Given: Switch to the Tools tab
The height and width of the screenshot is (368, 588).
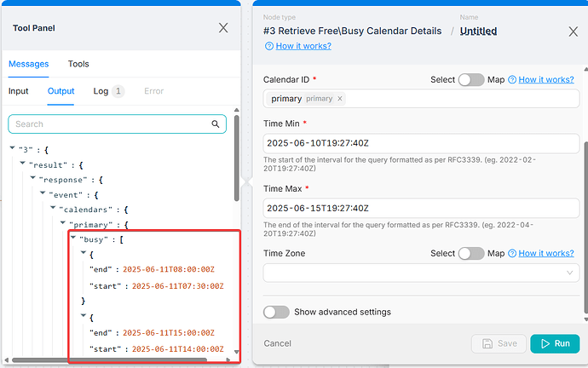Looking at the screenshot, I should [78, 64].
